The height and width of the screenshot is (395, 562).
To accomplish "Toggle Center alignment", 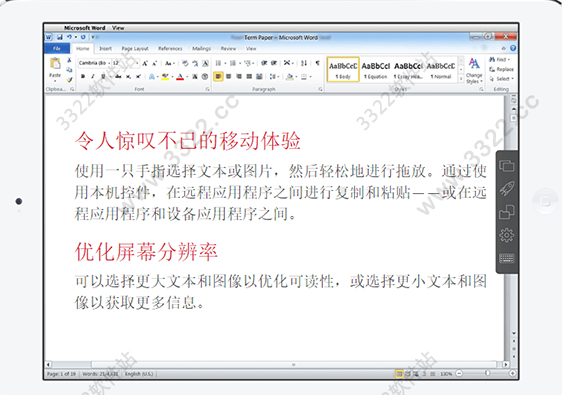I will 228,76.
